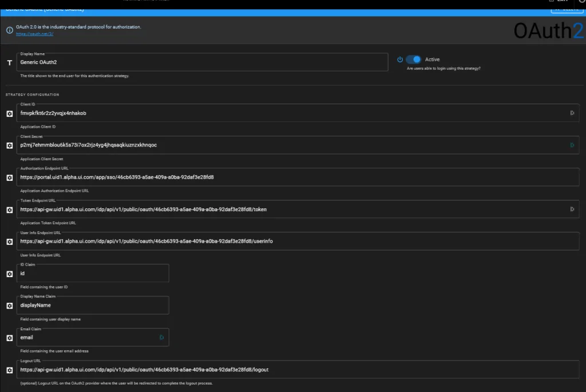Edit the Email Claim field
The height and width of the screenshot is (392, 586).
(93, 337)
